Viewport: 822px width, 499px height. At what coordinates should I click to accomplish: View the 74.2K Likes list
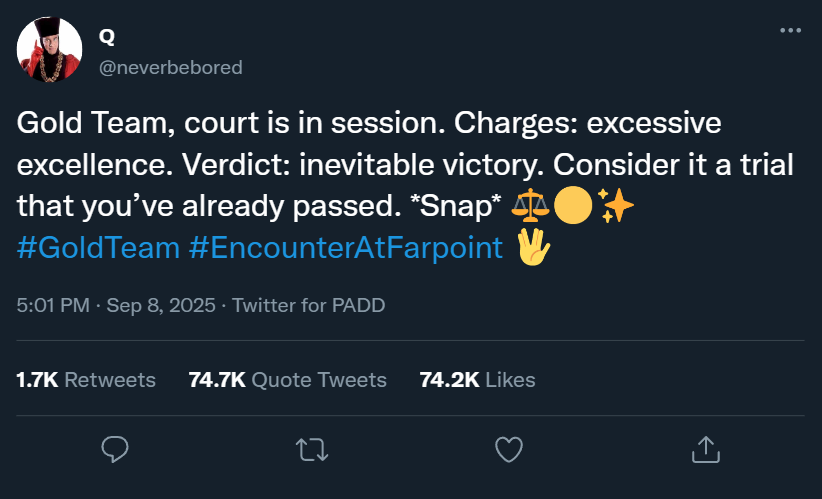[x=477, y=380]
